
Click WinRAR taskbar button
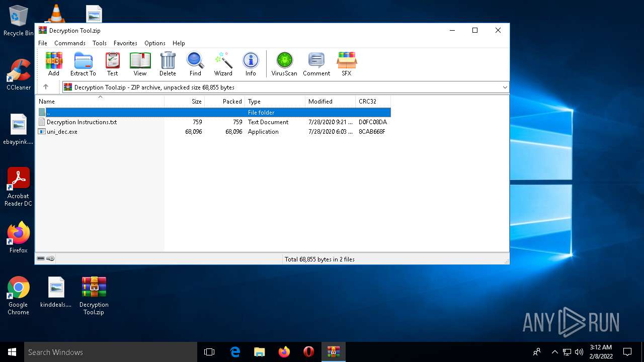click(334, 352)
